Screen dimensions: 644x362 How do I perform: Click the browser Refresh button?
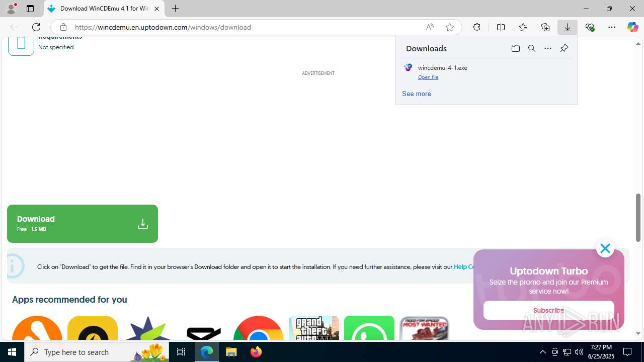click(x=36, y=27)
